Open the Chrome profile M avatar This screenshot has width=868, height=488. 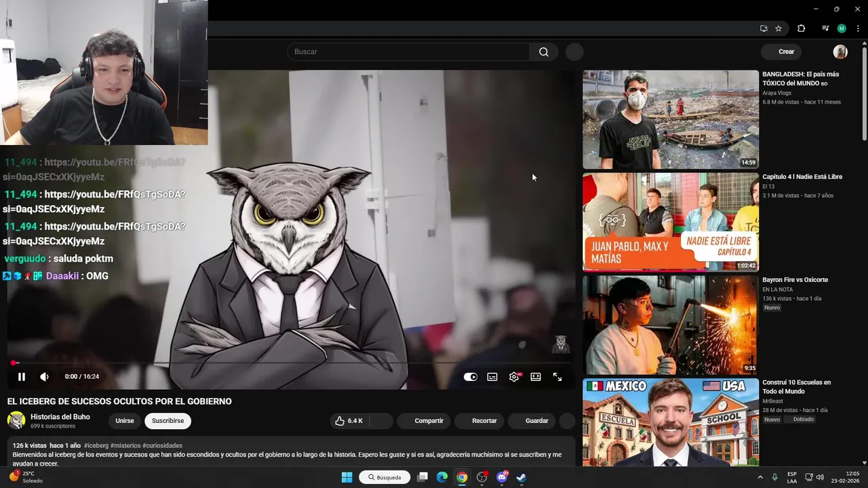(x=842, y=28)
